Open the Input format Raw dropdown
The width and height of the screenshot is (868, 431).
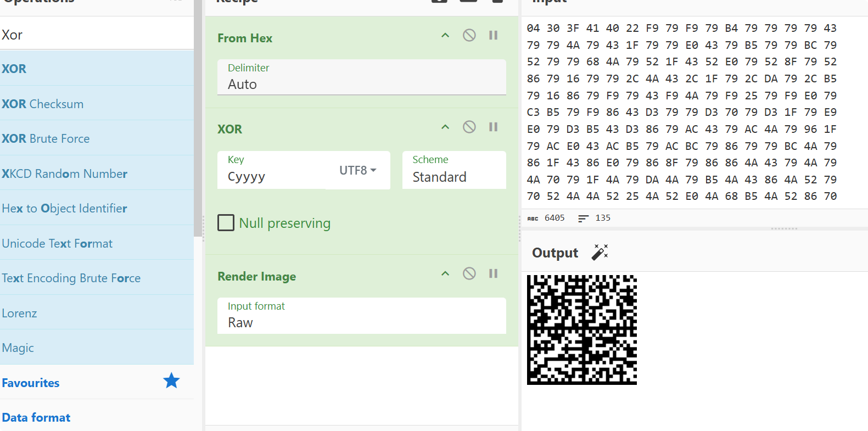[361, 316]
